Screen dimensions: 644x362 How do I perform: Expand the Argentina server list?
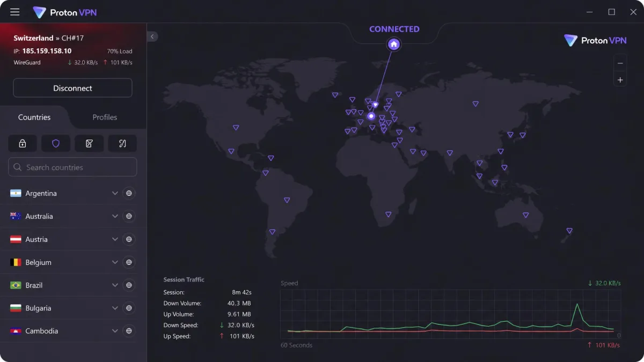coord(115,193)
